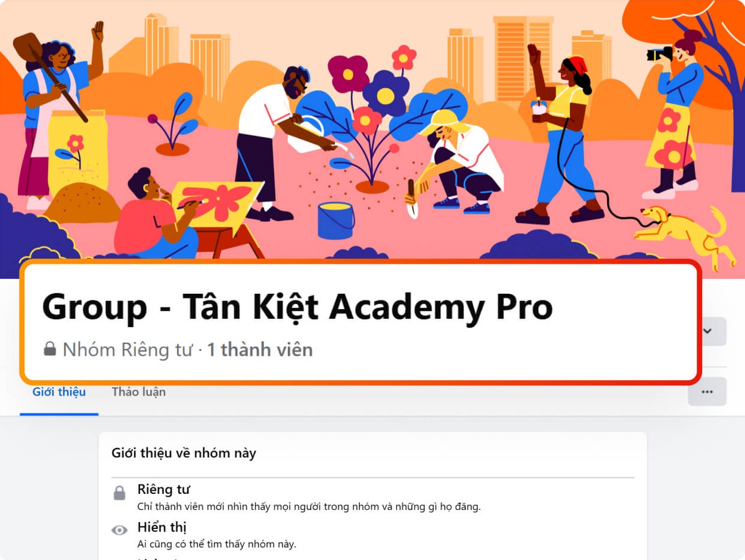Click the group title Group - Tân Kiệt Academy Pro

point(297,307)
